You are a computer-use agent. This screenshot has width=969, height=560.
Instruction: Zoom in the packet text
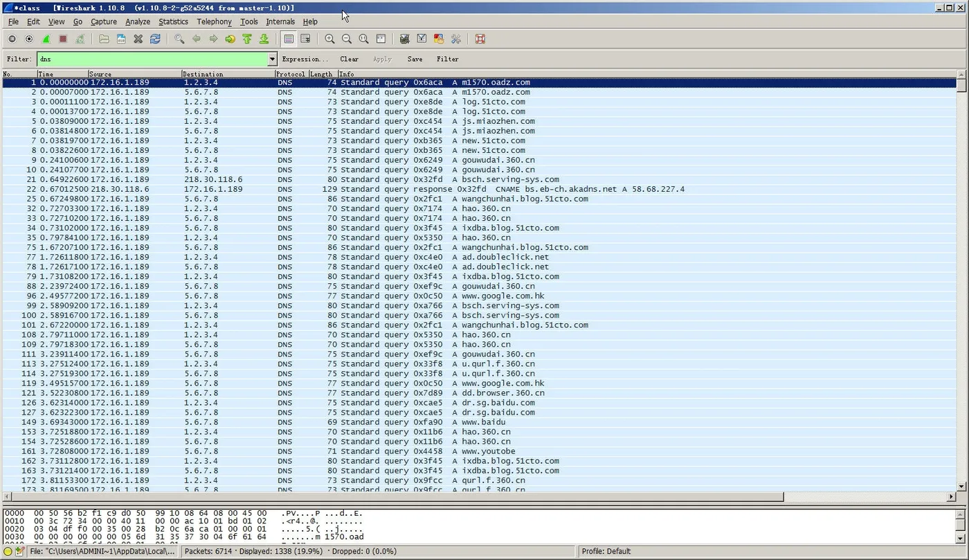pos(329,39)
